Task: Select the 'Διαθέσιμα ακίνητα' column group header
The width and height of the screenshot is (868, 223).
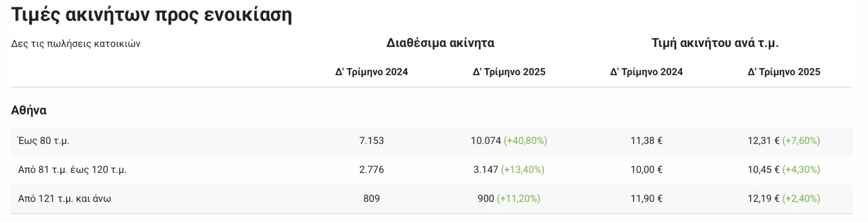Action: (440, 43)
